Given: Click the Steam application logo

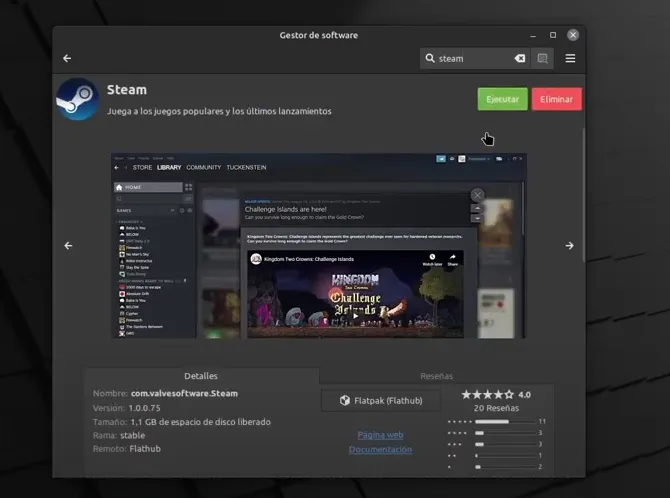Looking at the screenshot, I should tap(78, 99).
